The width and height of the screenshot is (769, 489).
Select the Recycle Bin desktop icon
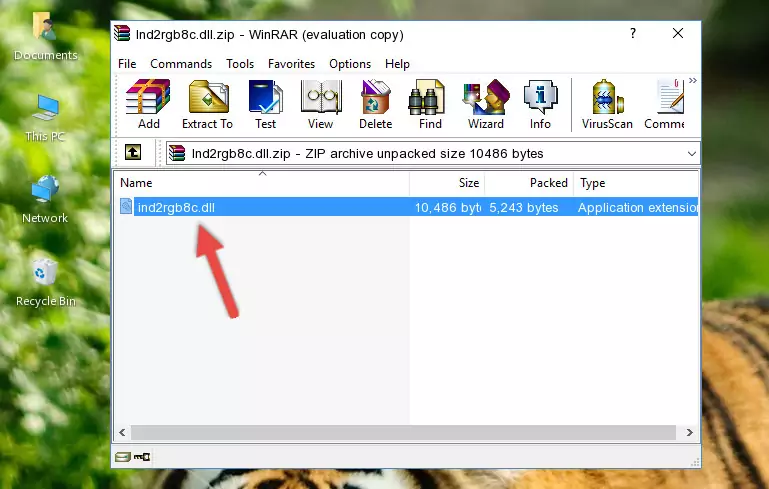tap(45, 283)
